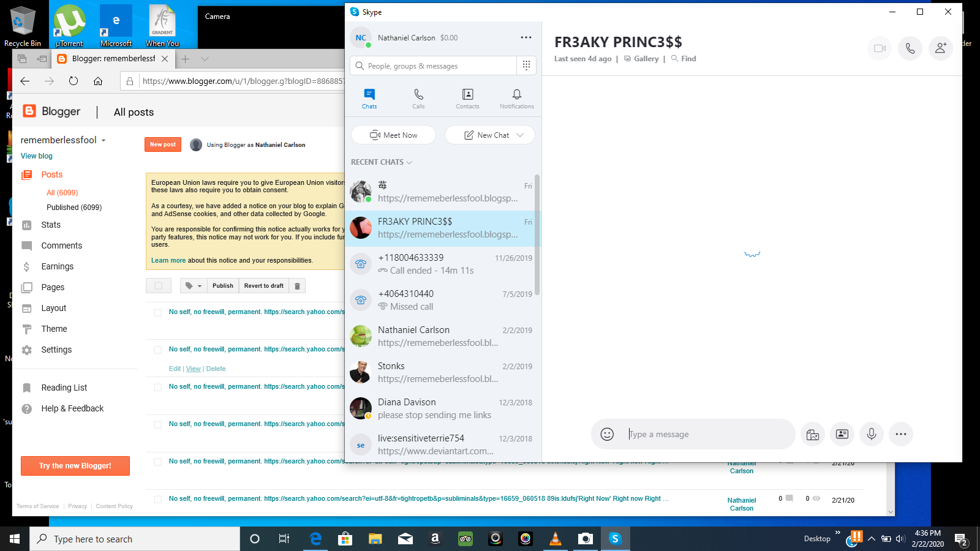Image resolution: width=980 pixels, height=551 pixels.
Task: Switch to the Chats tab
Action: pyautogui.click(x=369, y=99)
